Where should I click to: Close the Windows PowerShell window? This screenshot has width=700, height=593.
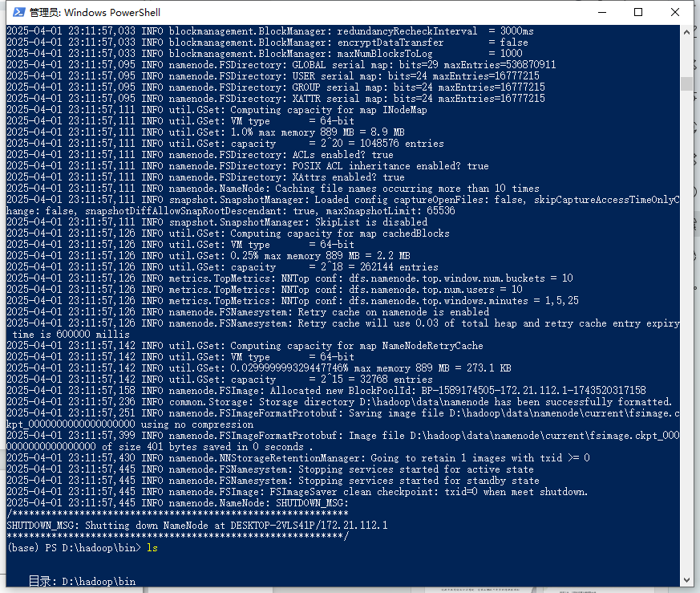675,12
